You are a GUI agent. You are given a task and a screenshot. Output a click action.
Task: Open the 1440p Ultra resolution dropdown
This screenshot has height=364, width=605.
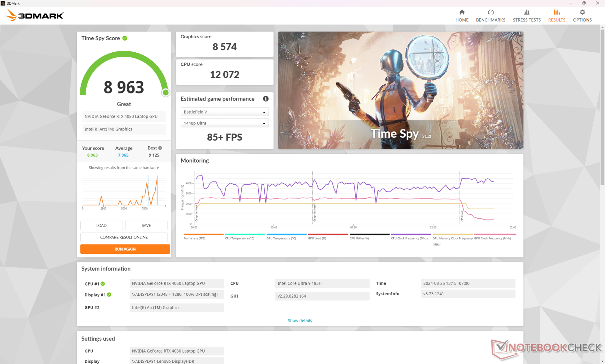224,123
